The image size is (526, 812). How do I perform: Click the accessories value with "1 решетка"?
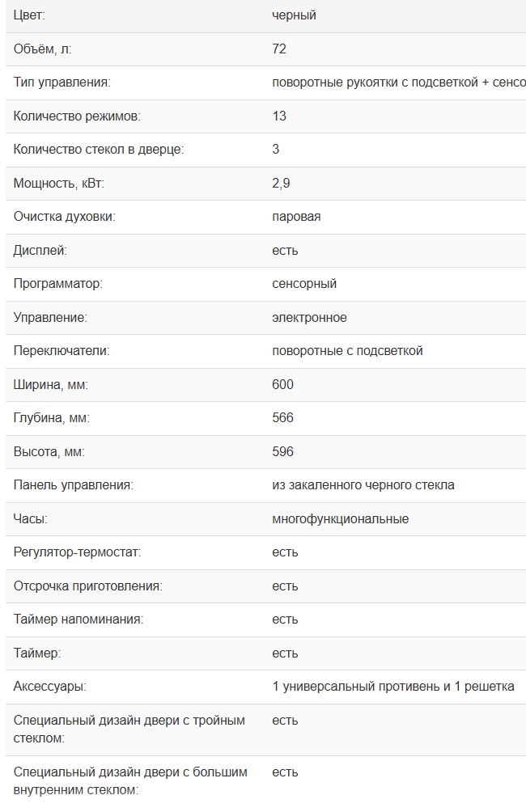click(x=393, y=687)
